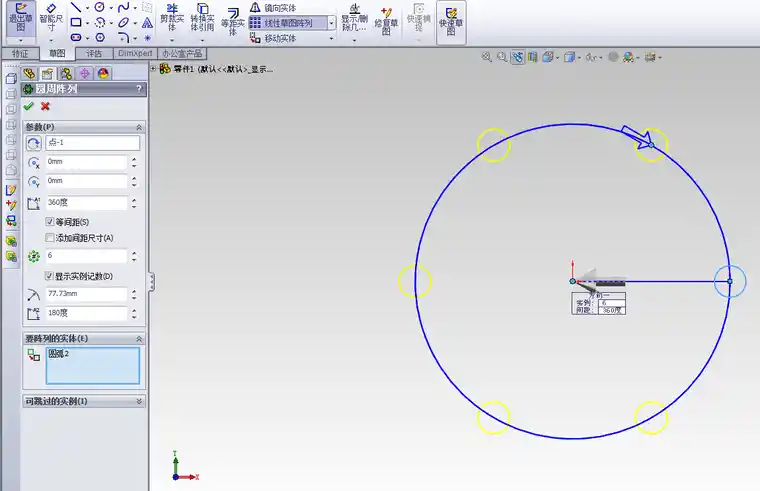Select the Text (A) sketch tool
The width and height of the screenshot is (760, 491).
pos(147,22)
